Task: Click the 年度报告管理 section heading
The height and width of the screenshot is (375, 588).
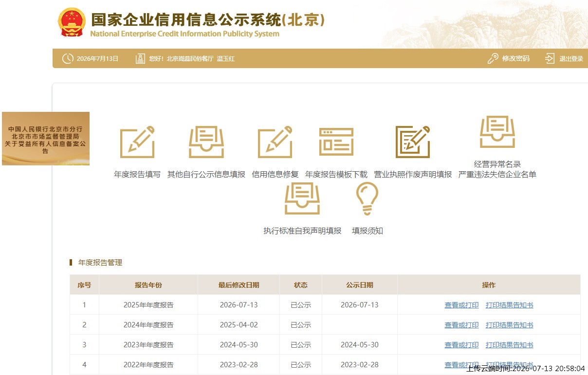Action: (x=100, y=263)
